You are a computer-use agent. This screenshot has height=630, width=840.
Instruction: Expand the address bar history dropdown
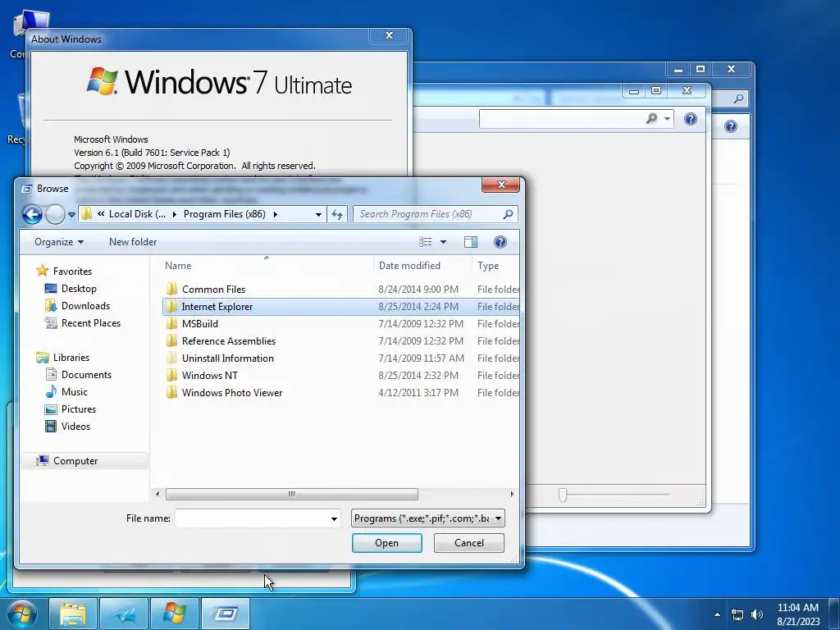coord(318,214)
